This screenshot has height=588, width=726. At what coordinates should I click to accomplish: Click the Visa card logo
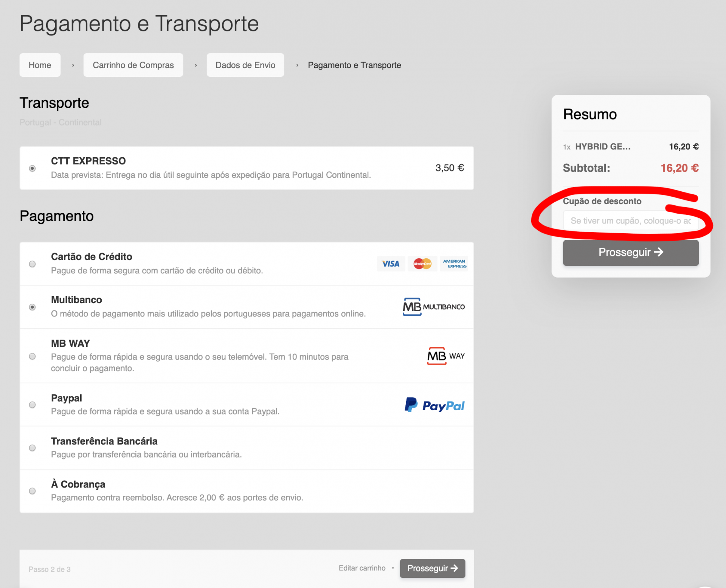coord(391,264)
